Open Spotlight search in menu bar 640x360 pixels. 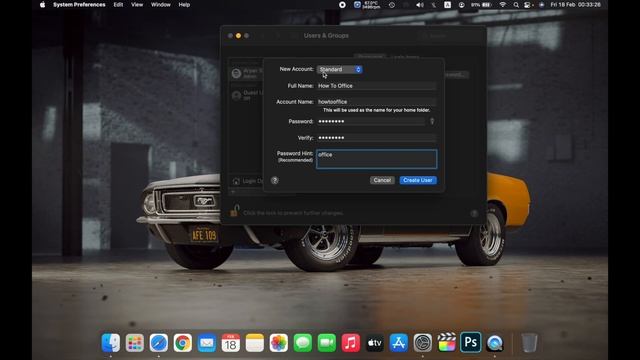point(516,5)
